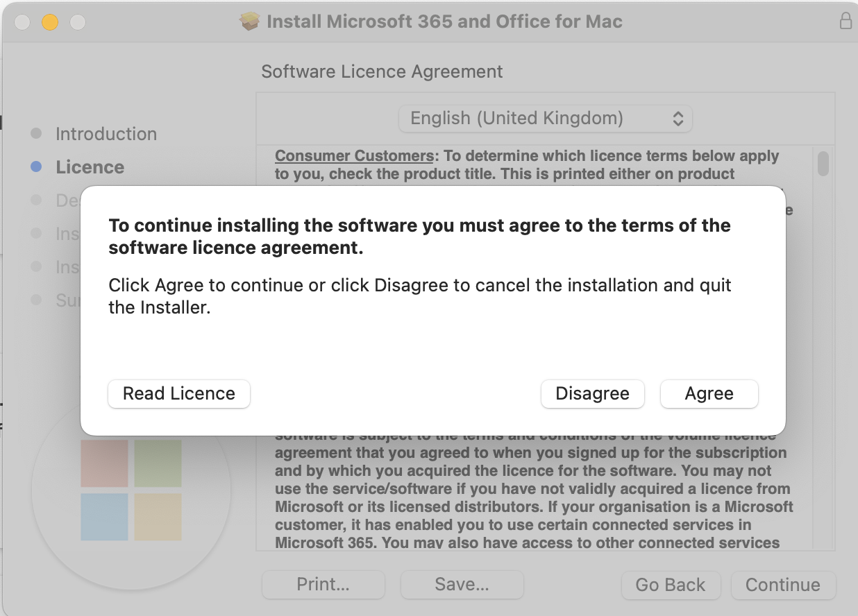Click the installer window title text
Screen dimensions: 858x616
[444, 22]
